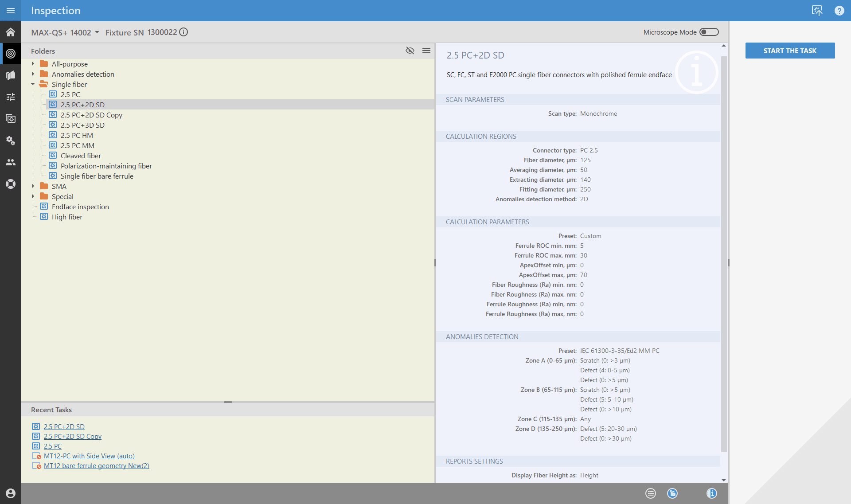Open the hamburger menu in top bar

11,11
